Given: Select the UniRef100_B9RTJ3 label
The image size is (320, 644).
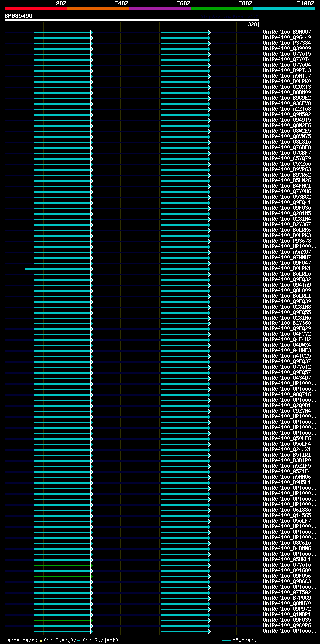Looking at the screenshot, I should (x=287, y=71).
